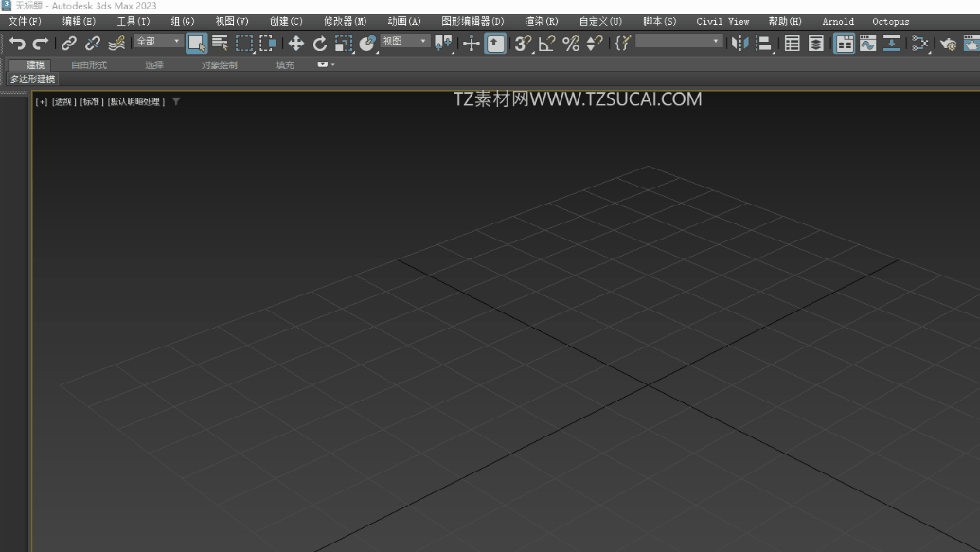The width and height of the screenshot is (980, 552).
Task: Click Bind to Space Warp icon
Action: (x=116, y=44)
